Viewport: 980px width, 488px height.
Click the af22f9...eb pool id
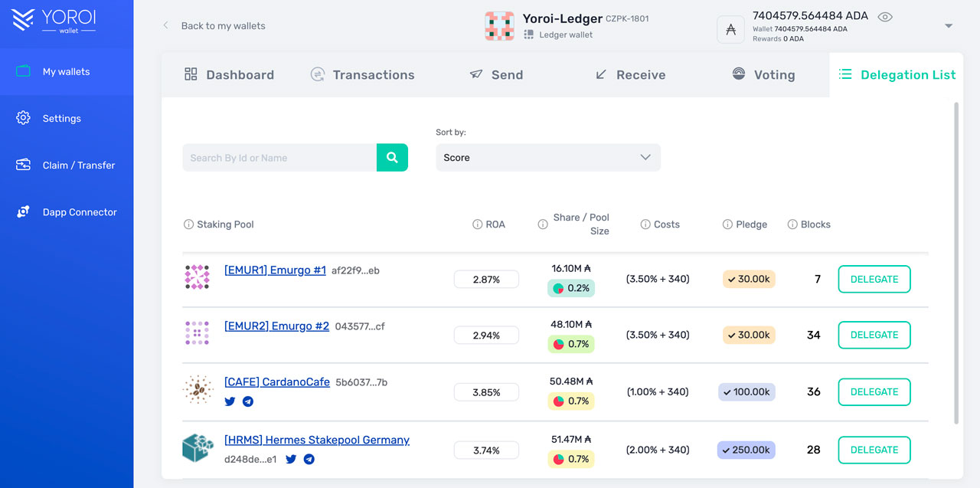point(355,270)
